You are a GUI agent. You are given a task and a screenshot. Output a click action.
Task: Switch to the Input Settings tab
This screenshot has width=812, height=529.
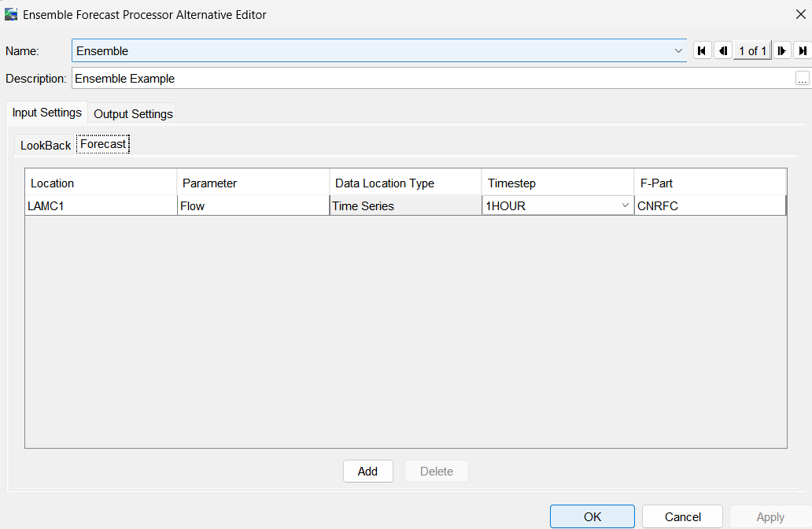pyautogui.click(x=46, y=113)
